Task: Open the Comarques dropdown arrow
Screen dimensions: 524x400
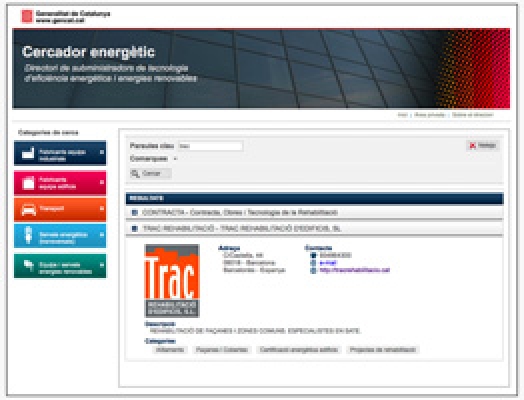Action: (175, 159)
